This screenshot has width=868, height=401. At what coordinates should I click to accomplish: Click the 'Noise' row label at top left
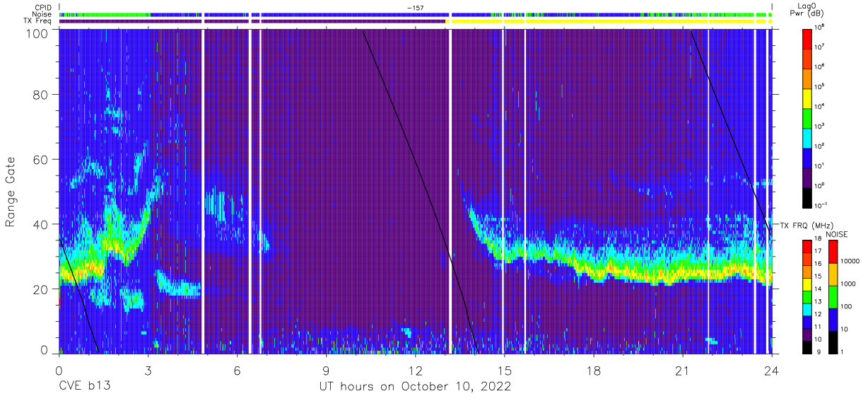(42, 14)
